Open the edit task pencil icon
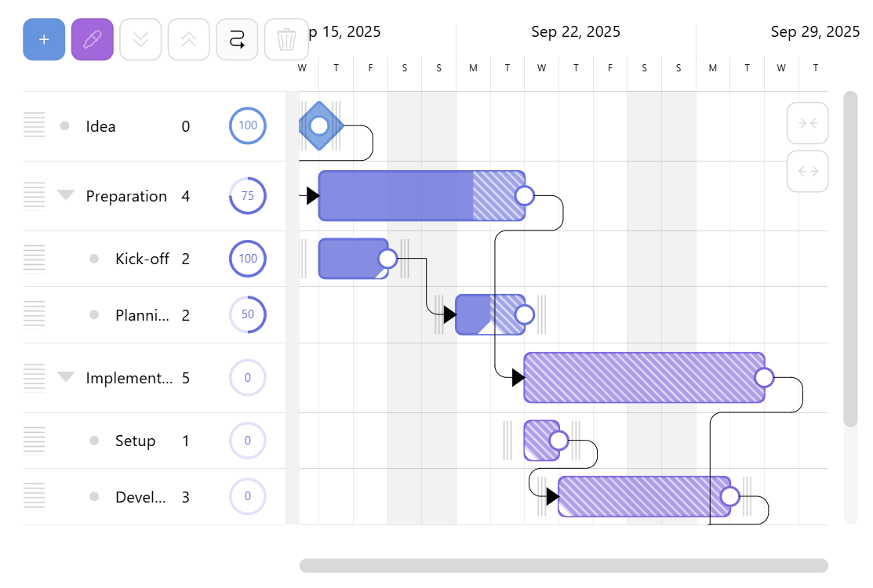 [x=92, y=39]
